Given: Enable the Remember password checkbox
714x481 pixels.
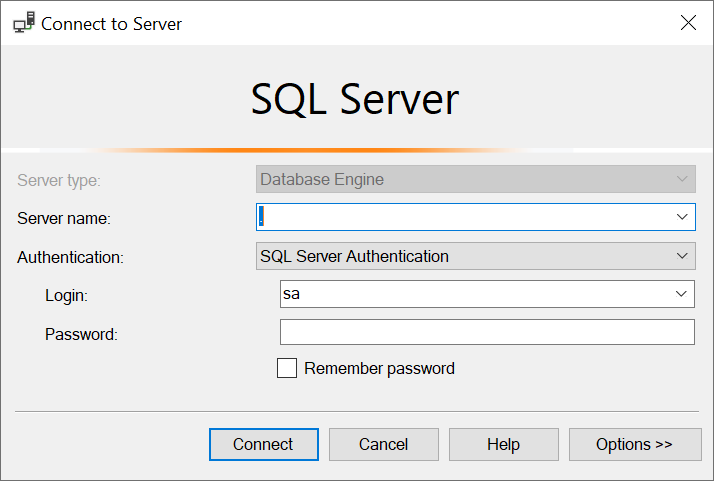Looking at the screenshot, I should pos(287,368).
